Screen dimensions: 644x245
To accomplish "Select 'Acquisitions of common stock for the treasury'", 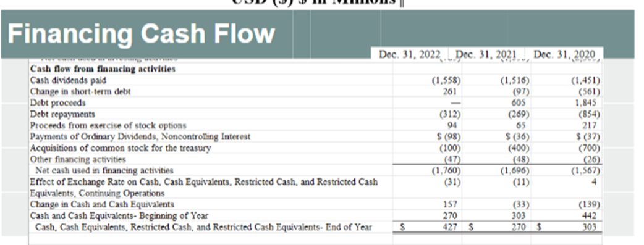I will [x=121, y=147].
